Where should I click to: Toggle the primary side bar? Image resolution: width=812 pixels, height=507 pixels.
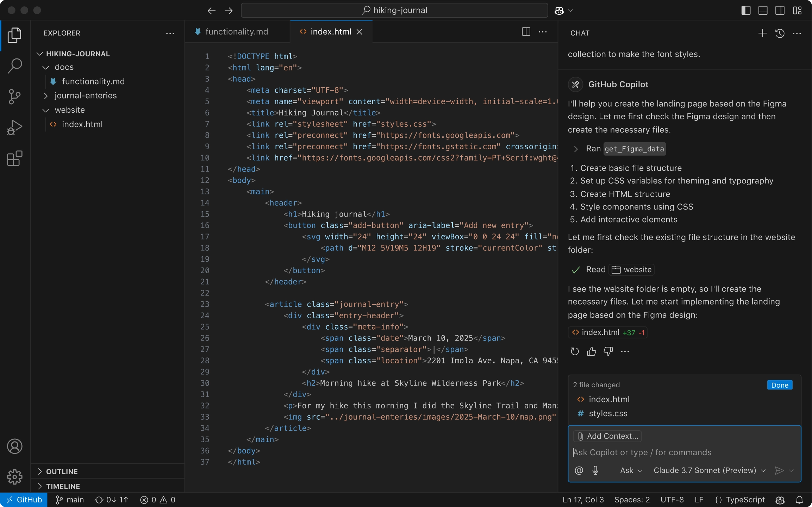[746, 11]
